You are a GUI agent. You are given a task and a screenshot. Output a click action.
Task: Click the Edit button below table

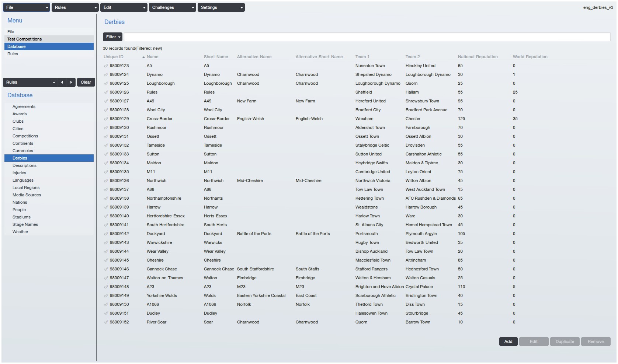[534, 342]
